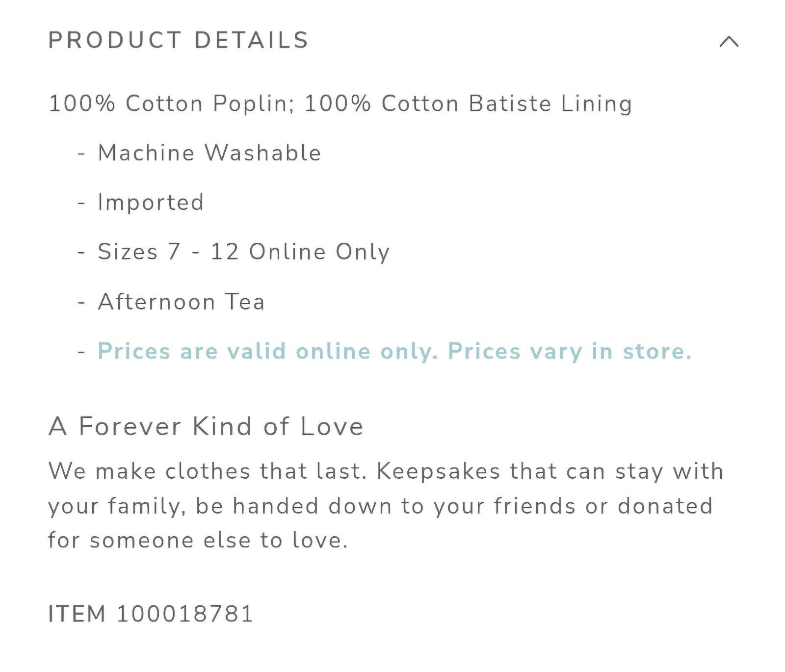This screenshot has height=672, width=785.
Task: Click the word Batiste in fabric line
Action: [510, 103]
